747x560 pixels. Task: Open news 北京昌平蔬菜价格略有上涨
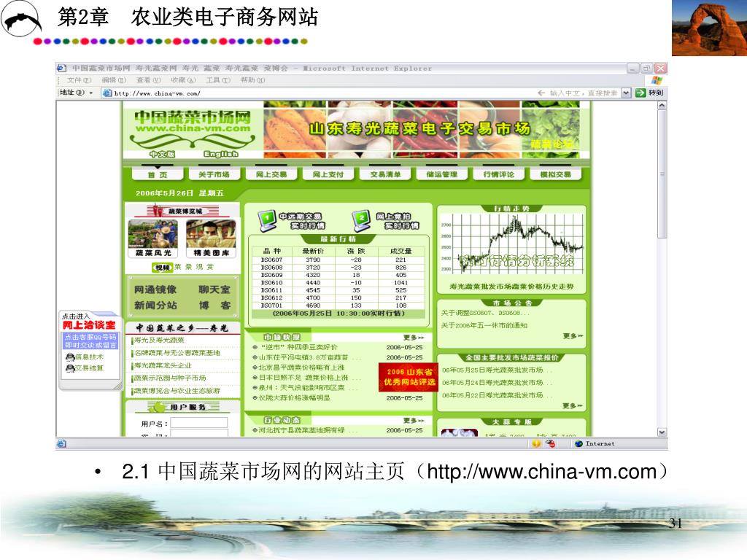(302, 367)
